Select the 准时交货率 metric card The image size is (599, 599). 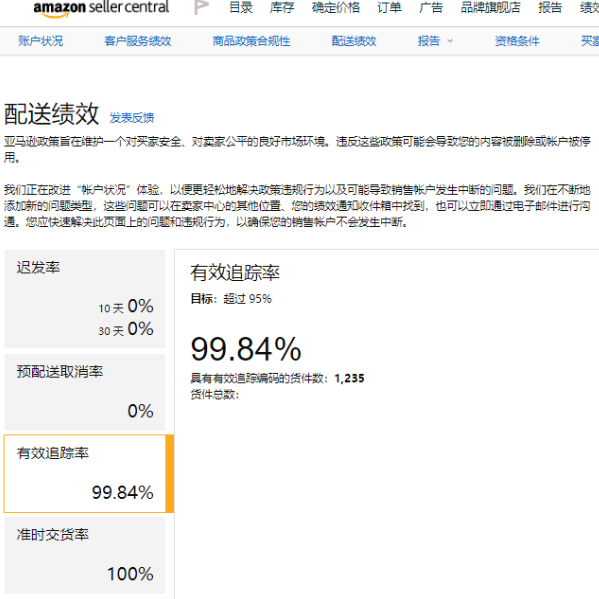[x=85, y=555]
